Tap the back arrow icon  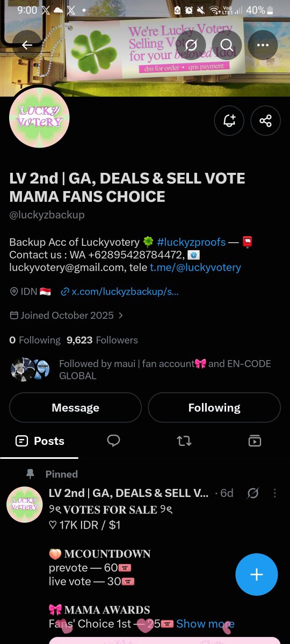click(27, 45)
